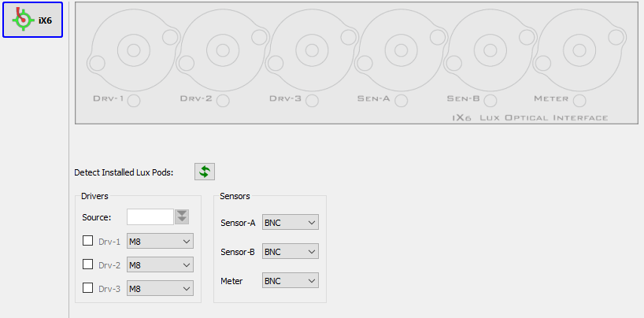644x318 pixels.
Task: Click the green refresh Lux Pods icon
Action: pos(205,172)
